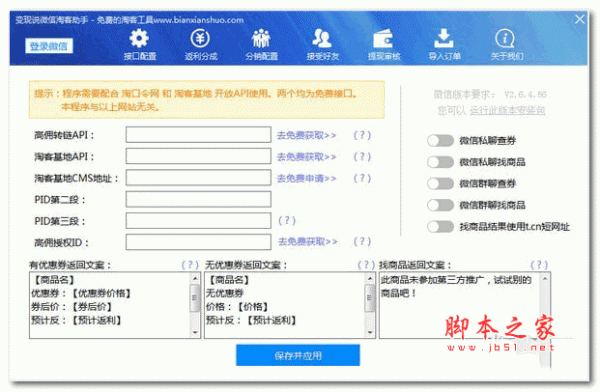Open help (?) for 高佣转链API
Viewport: 600px width, 392px height.
click(x=362, y=135)
